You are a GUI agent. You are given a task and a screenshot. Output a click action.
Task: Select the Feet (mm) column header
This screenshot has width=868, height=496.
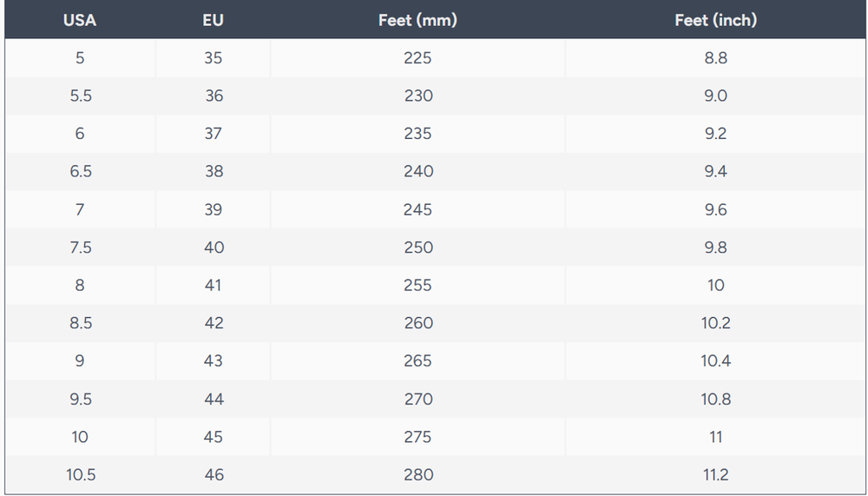(418, 20)
